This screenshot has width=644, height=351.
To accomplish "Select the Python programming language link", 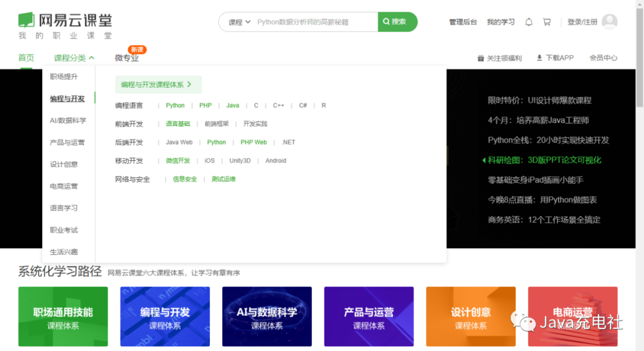I will pos(175,105).
